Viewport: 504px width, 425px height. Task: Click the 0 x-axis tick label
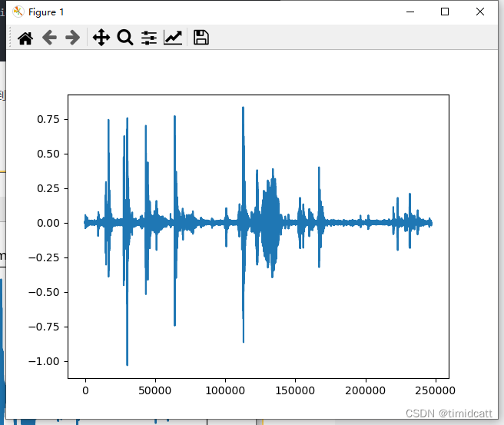(85, 390)
